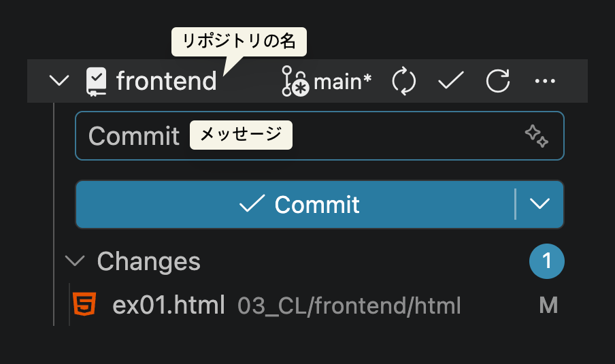Generate commit message with the sparkle icon
The height and width of the screenshot is (364, 615).
click(537, 135)
